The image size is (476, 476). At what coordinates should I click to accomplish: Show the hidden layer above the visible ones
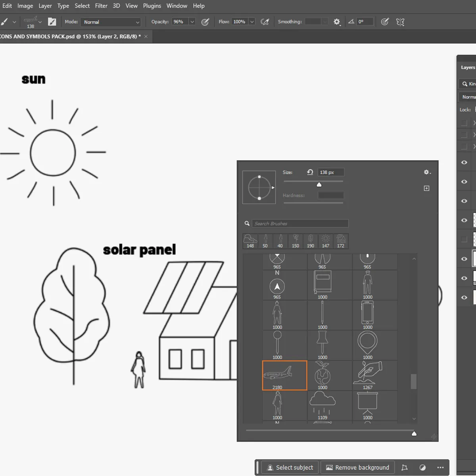(464, 239)
